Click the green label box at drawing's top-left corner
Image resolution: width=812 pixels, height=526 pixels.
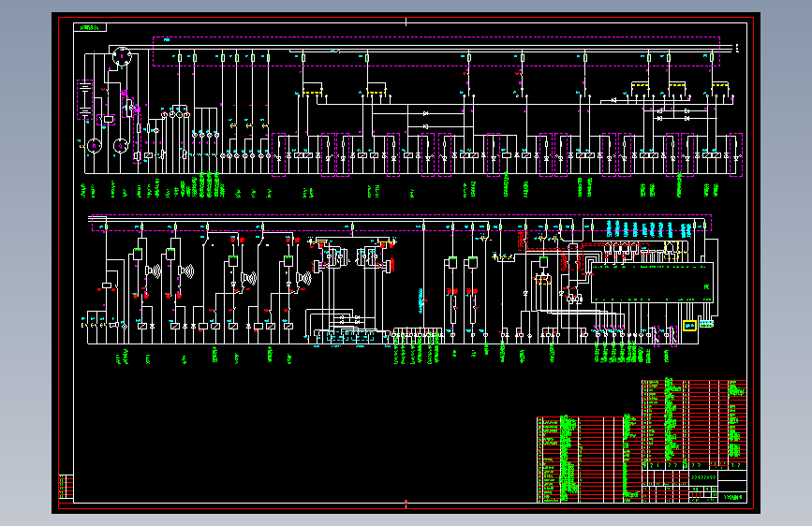90,27
